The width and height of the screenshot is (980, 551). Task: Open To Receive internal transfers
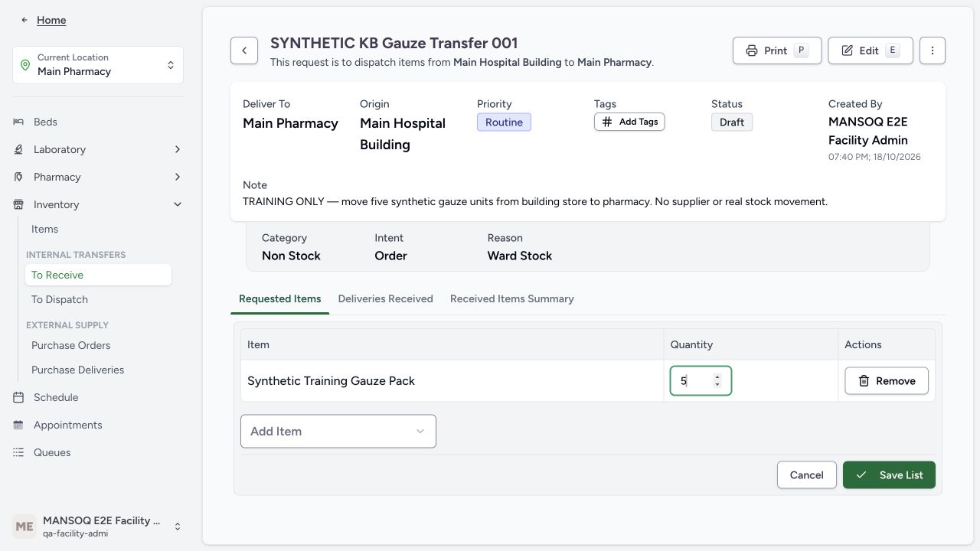(x=98, y=275)
